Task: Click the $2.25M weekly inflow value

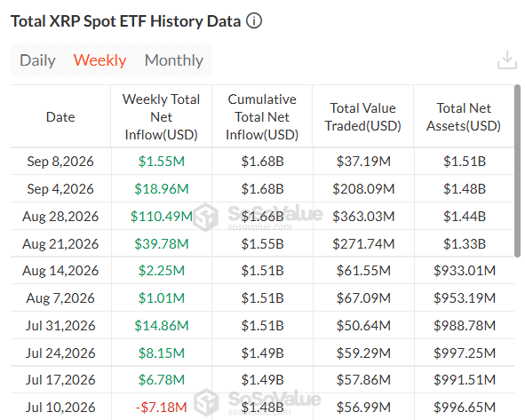Action: [x=162, y=271]
